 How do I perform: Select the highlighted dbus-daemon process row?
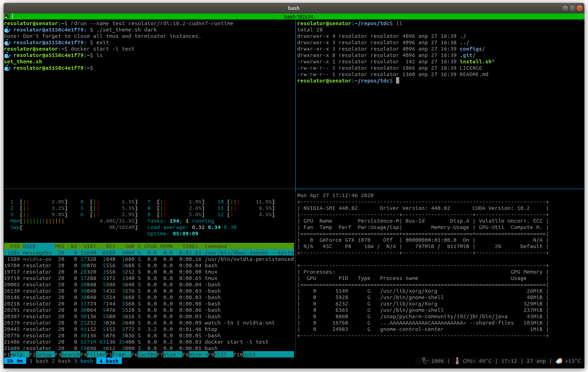(x=149, y=253)
